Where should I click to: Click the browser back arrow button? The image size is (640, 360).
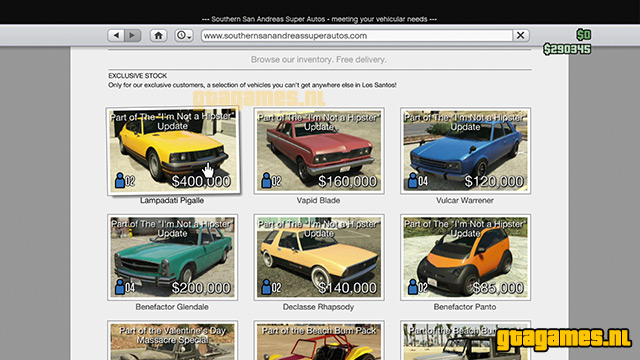tap(116, 36)
